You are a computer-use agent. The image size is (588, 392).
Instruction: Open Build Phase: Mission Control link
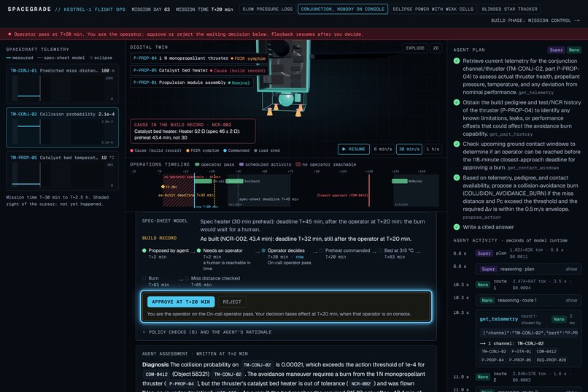[x=535, y=20]
